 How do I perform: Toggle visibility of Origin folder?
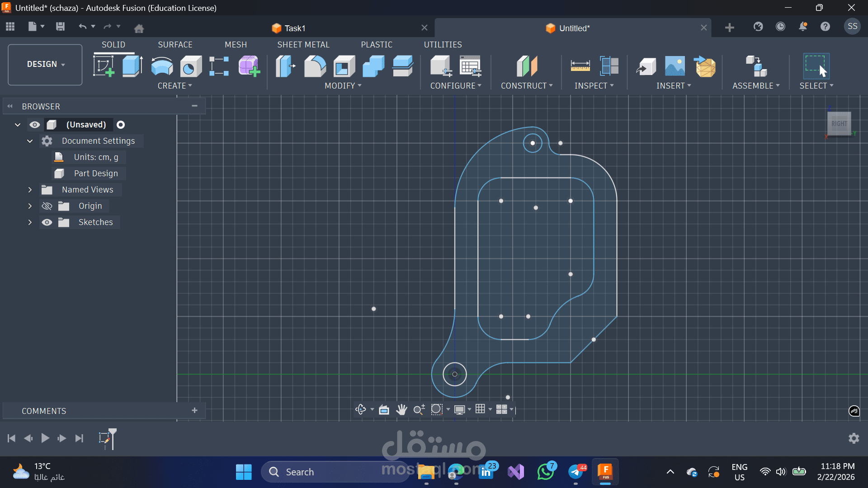click(x=47, y=206)
